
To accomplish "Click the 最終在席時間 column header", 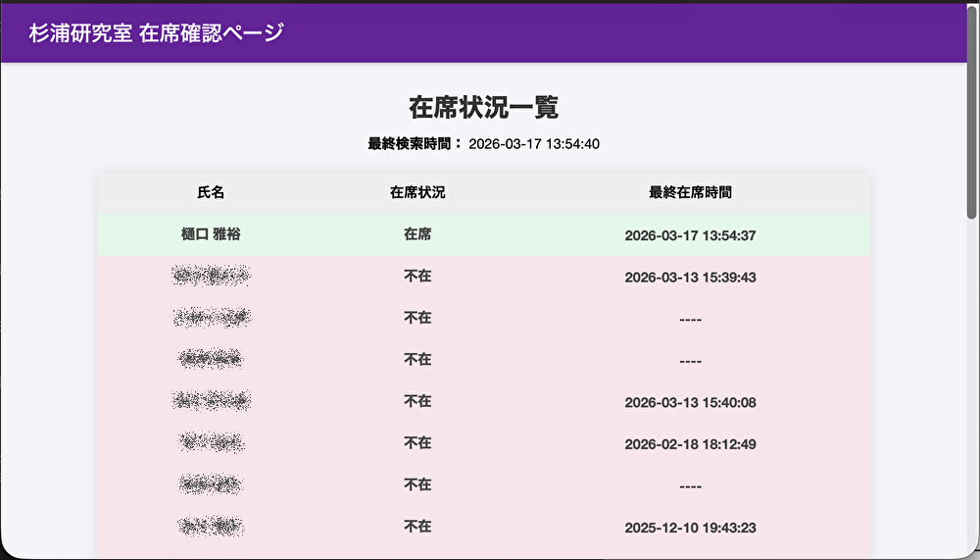I will [x=690, y=193].
